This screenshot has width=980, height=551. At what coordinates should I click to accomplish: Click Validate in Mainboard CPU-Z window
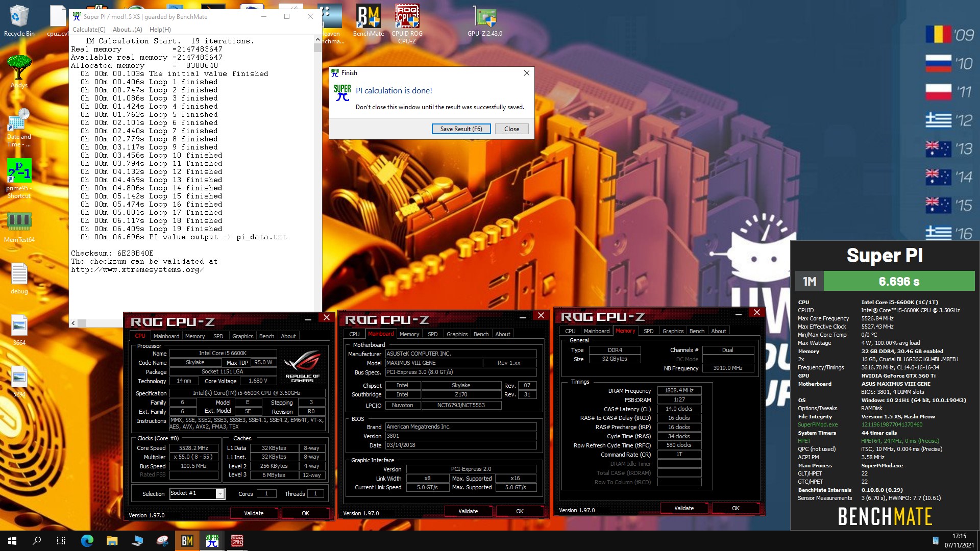tap(468, 511)
